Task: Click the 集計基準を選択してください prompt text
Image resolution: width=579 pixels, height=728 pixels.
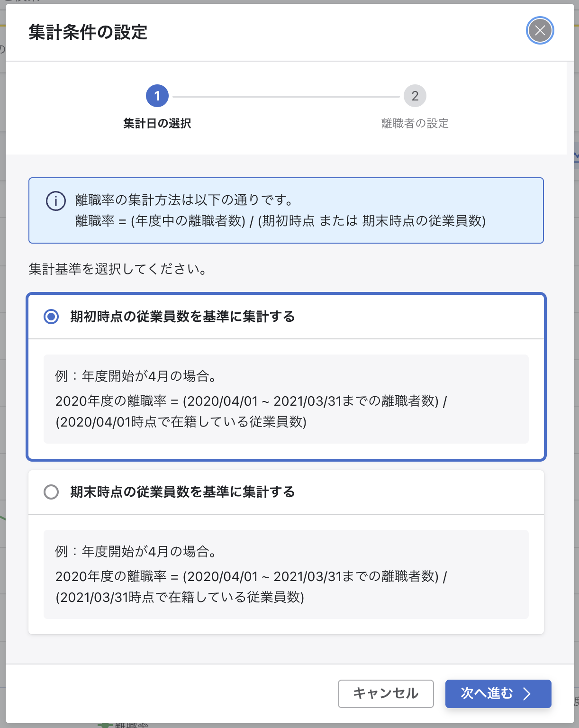Action: pyautogui.click(x=118, y=269)
